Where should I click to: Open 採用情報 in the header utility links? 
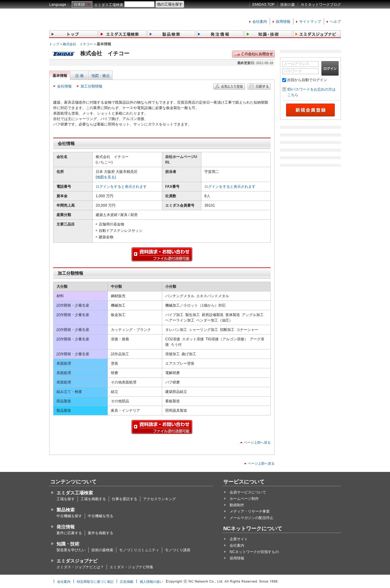pyautogui.click(x=283, y=22)
